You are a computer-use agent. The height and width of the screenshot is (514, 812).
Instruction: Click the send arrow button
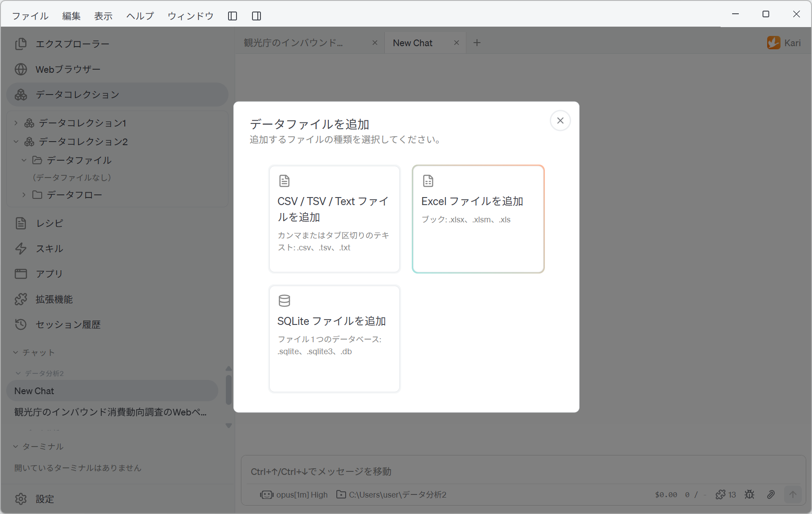tap(793, 494)
